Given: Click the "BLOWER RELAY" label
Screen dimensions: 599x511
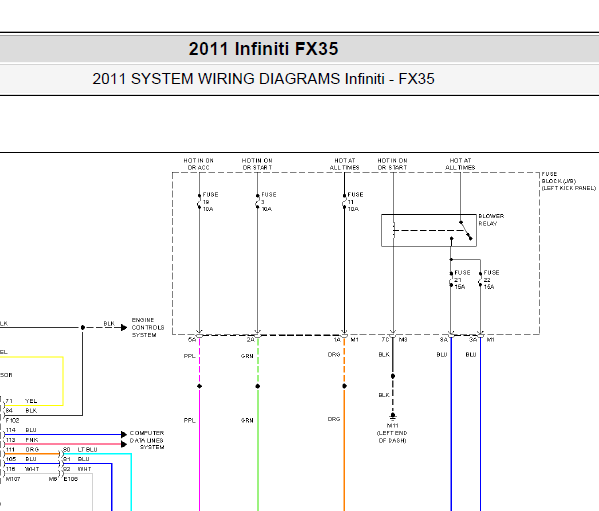Looking at the screenshot, I should [x=491, y=220].
